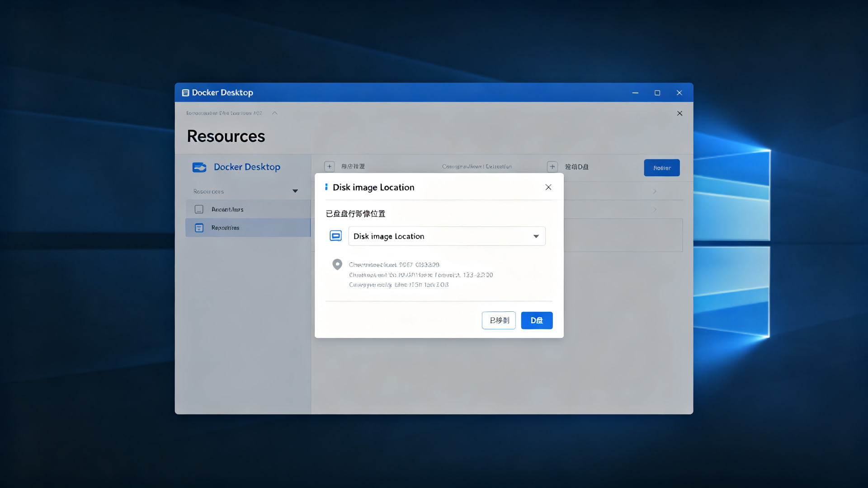The width and height of the screenshot is (868, 488).
Task: Minimize the Docker Desktop window
Action: click(x=635, y=93)
